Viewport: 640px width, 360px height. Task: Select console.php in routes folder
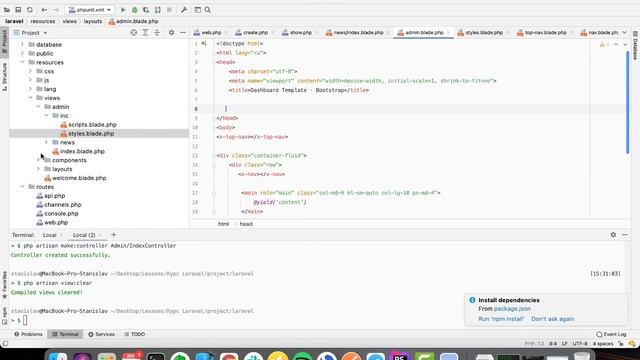pos(61,213)
